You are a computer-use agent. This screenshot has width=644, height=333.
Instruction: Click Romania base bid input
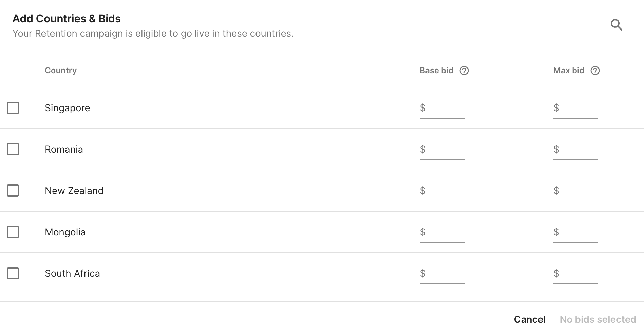click(444, 150)
